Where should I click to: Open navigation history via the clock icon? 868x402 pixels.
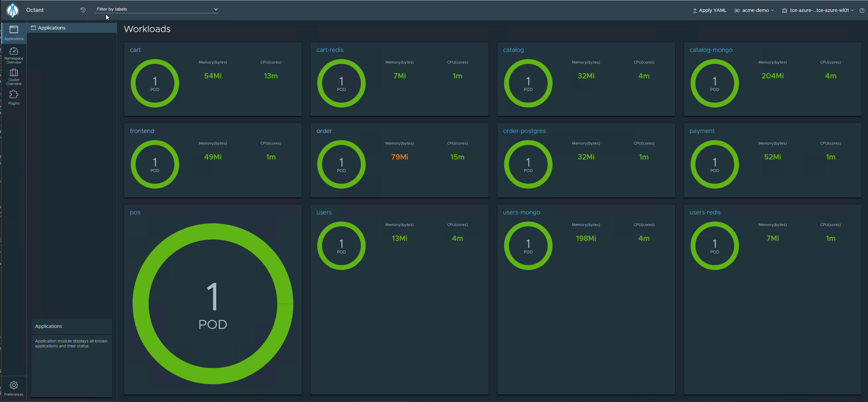(82, 10)
